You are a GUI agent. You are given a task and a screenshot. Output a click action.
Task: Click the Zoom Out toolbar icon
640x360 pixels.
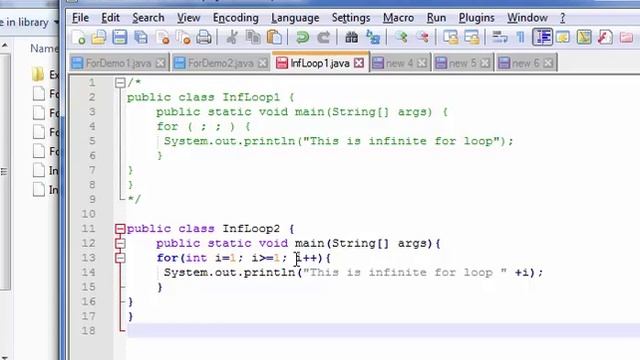point(422,38)
